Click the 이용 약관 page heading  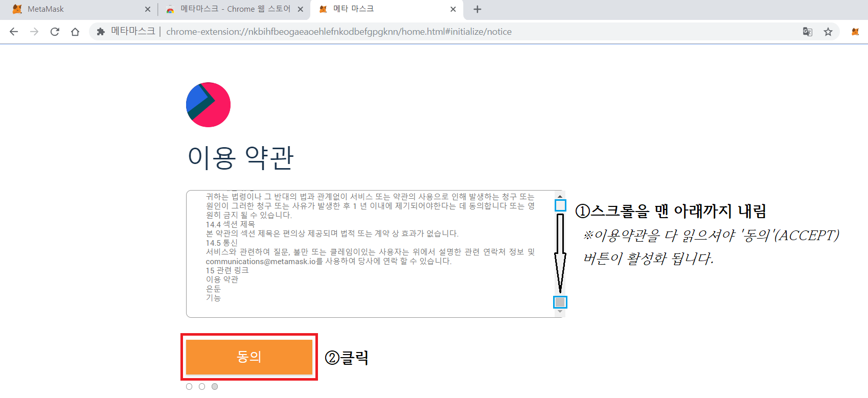[x=240, y=157]
